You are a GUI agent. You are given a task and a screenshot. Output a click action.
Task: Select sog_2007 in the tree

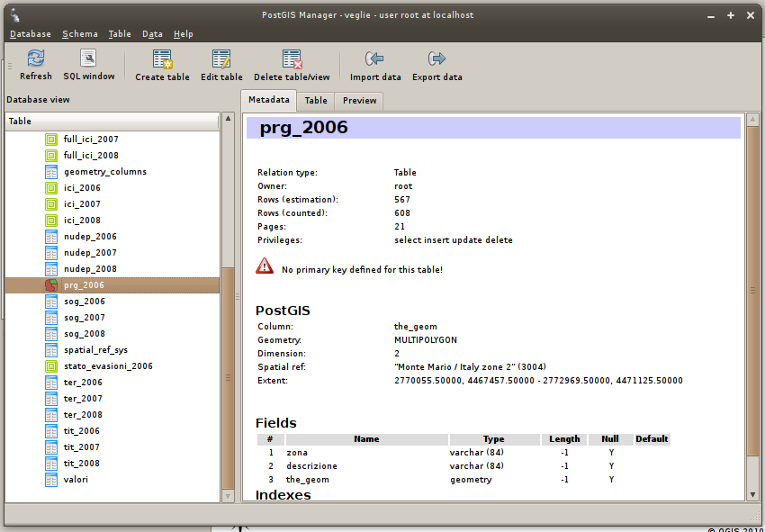(85, 318)
